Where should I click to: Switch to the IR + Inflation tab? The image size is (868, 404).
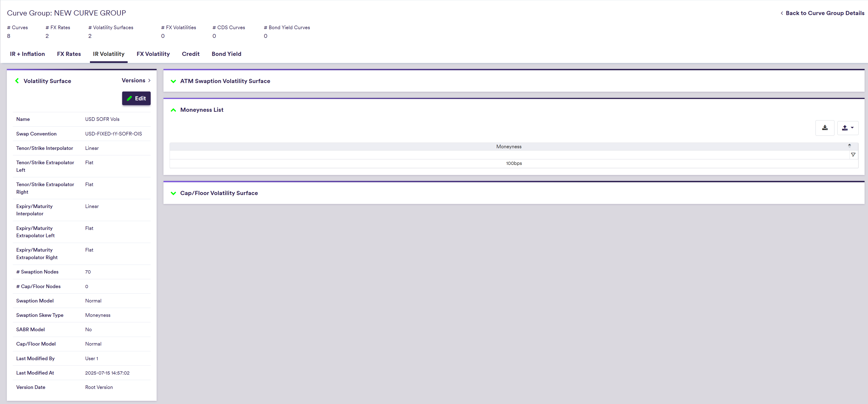tap(27, 54)
